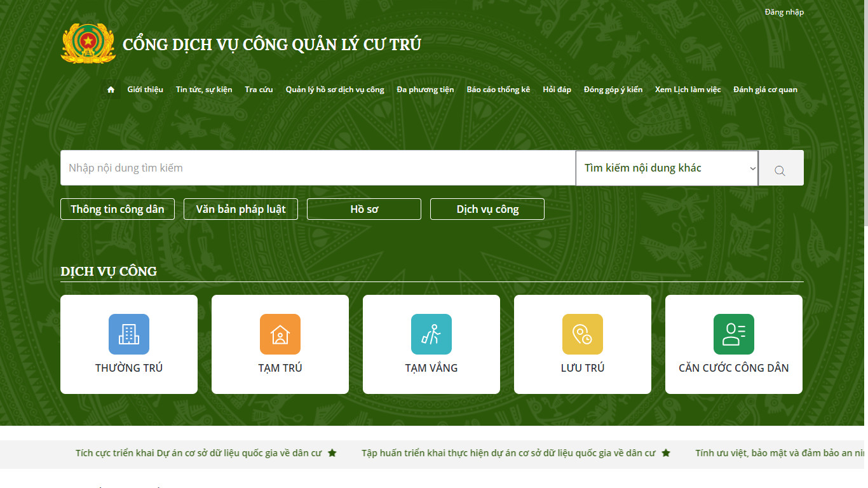Select the Hồ sơ filter button
The height and width of the screenshot is (488, 868).
[364, 209]
